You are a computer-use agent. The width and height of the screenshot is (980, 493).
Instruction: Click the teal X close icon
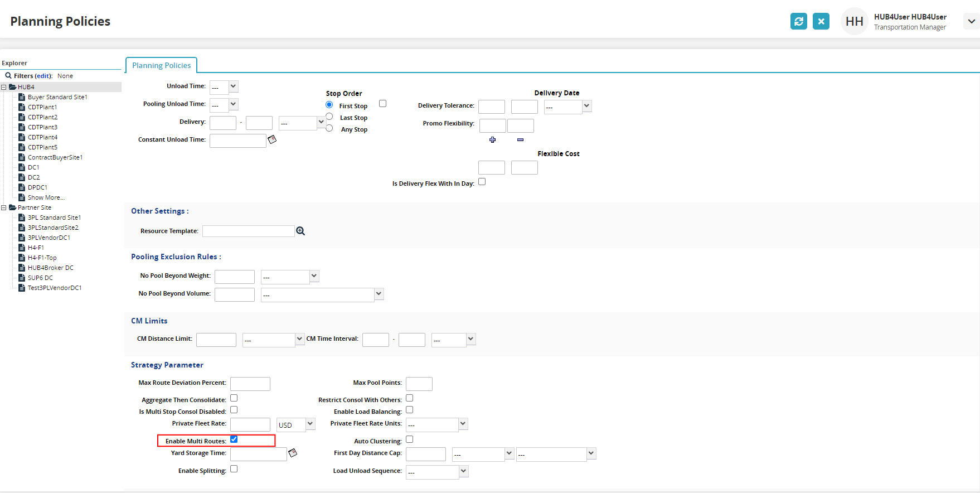[821, 21]
